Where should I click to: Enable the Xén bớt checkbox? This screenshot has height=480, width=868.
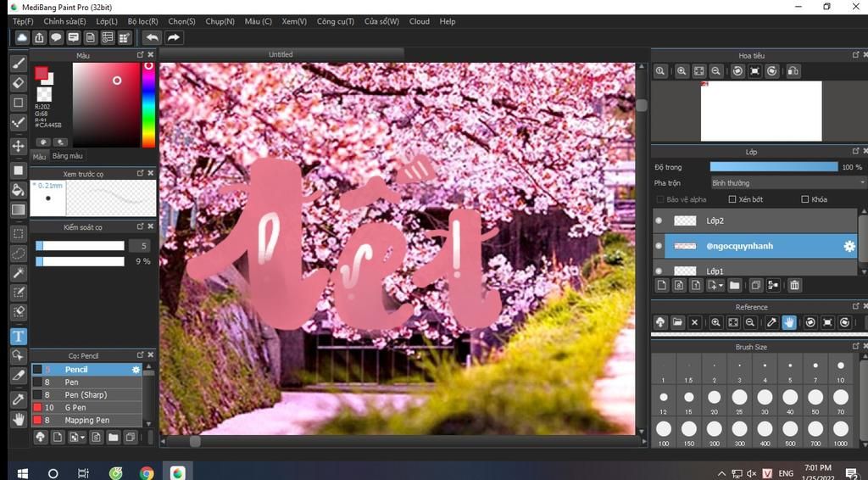(732, 199)
